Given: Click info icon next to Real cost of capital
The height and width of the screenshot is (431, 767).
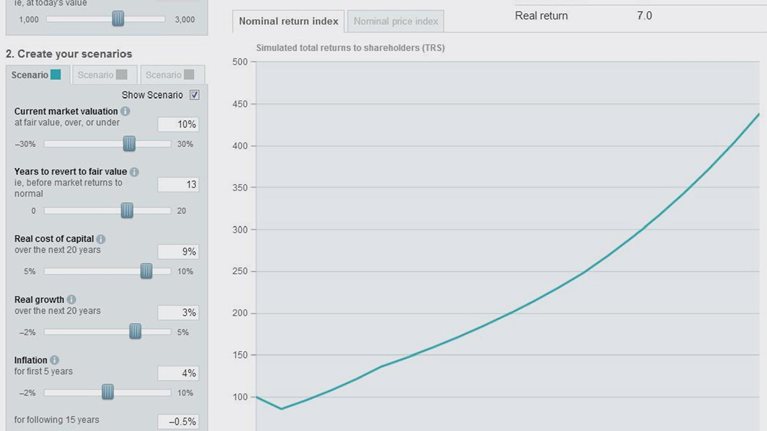Looking at the screenshot, I should click(x=101, y=239).
